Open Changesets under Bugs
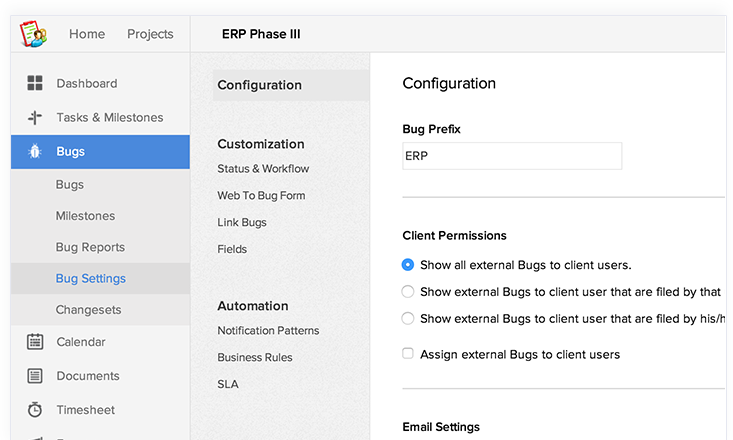733x440 pixels. point(88,310)
